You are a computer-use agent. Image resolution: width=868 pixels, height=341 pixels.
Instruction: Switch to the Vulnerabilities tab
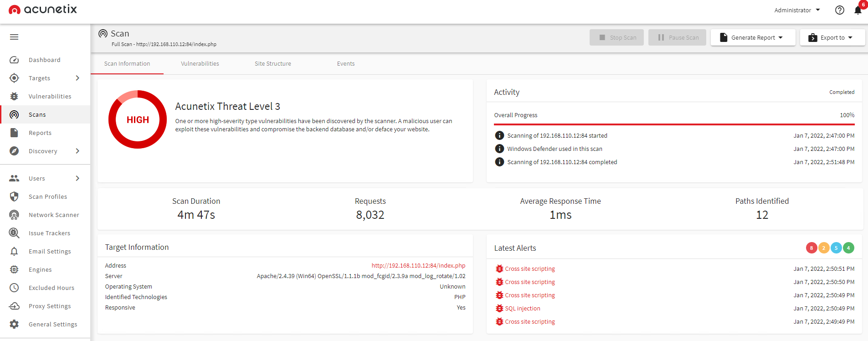pyautogui.click(x=200, y=64)
